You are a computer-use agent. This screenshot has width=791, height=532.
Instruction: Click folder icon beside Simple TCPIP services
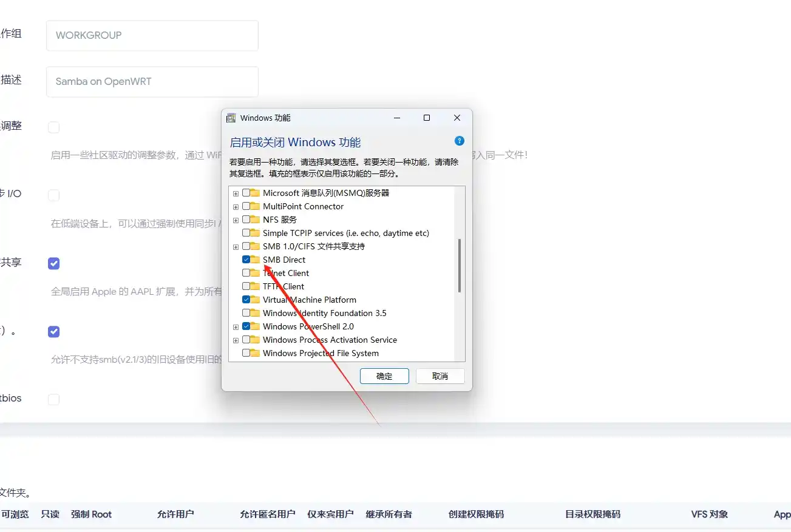[x=255, y=233]
